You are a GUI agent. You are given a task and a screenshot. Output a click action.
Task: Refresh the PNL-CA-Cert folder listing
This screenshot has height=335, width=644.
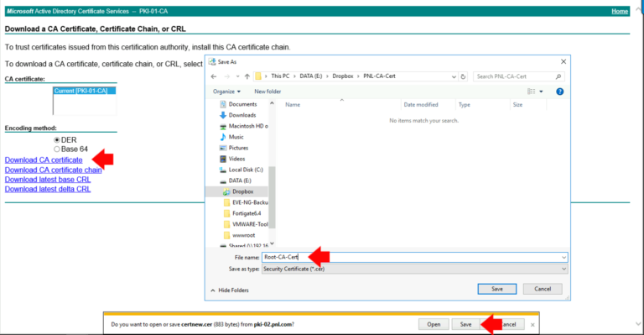pos(463,76)
